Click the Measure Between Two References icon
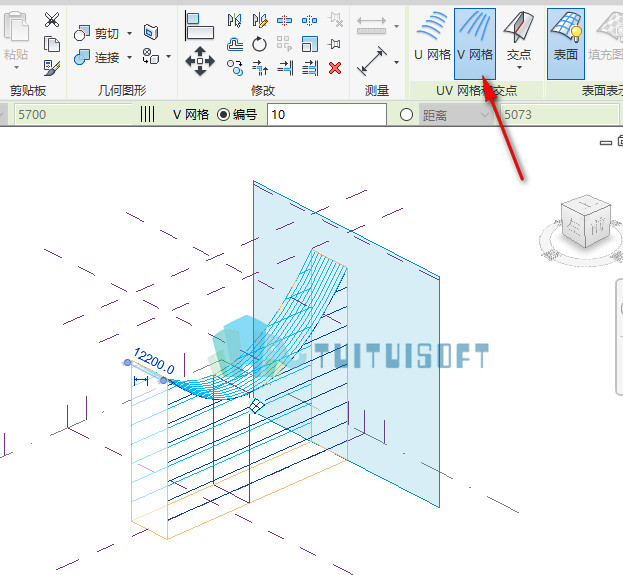Viewport: 623px width, 575px height. (x=371, y=25)
